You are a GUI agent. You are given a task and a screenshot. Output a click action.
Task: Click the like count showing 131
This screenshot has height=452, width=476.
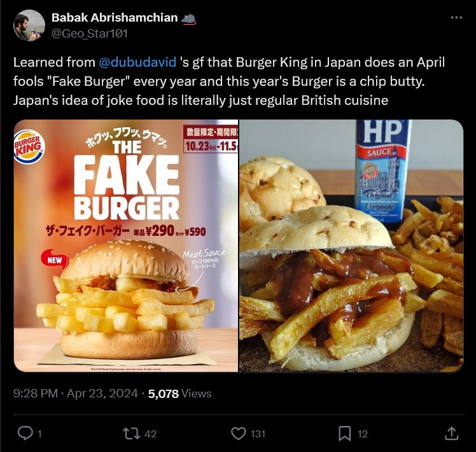click(x=258, y=434)
